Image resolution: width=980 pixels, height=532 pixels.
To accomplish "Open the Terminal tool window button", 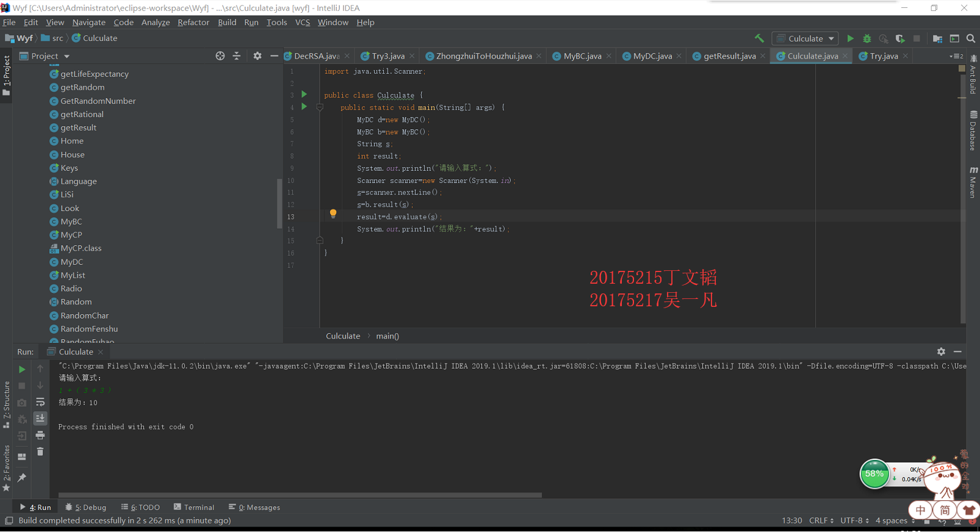I will coord(194,507).
